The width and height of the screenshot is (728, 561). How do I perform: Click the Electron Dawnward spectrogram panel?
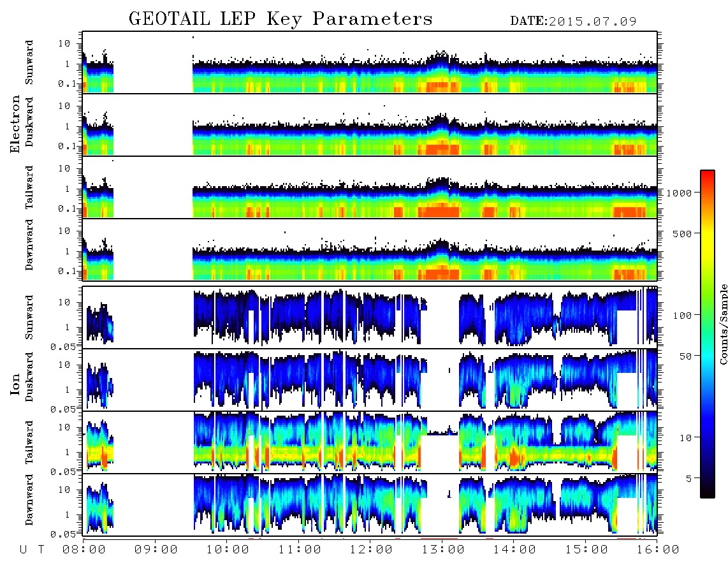(x=370, y=249)
